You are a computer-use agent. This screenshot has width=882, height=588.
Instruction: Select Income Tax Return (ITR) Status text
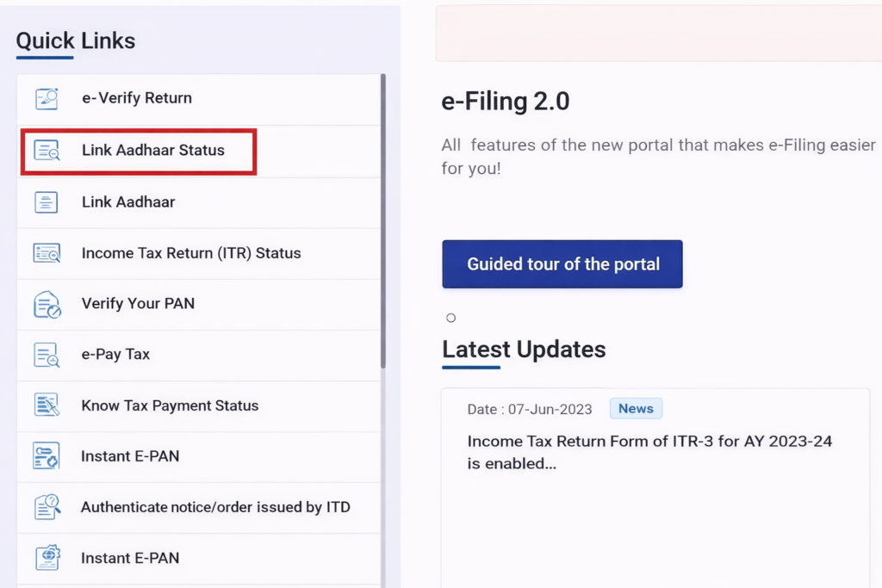tap(191, 253)
